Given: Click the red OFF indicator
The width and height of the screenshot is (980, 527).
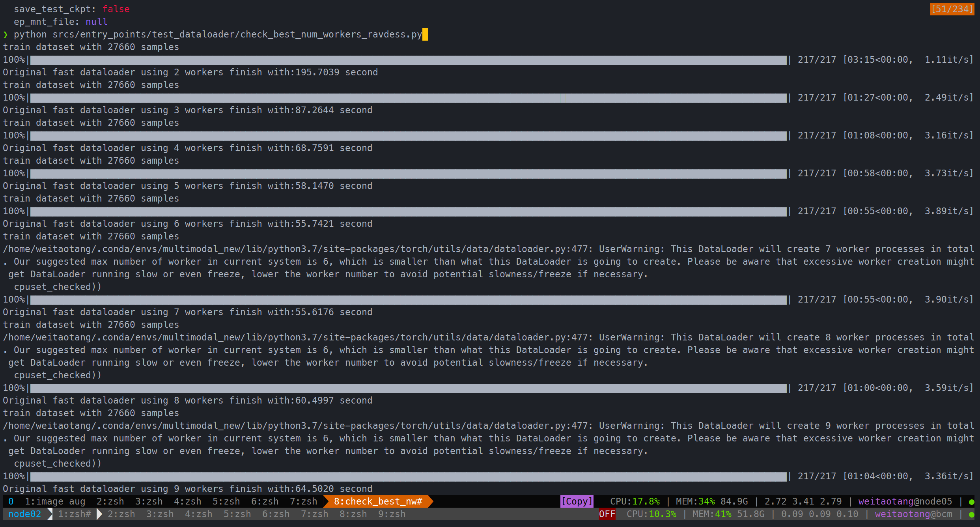Looking at the screenshot, I should point(607,514).
